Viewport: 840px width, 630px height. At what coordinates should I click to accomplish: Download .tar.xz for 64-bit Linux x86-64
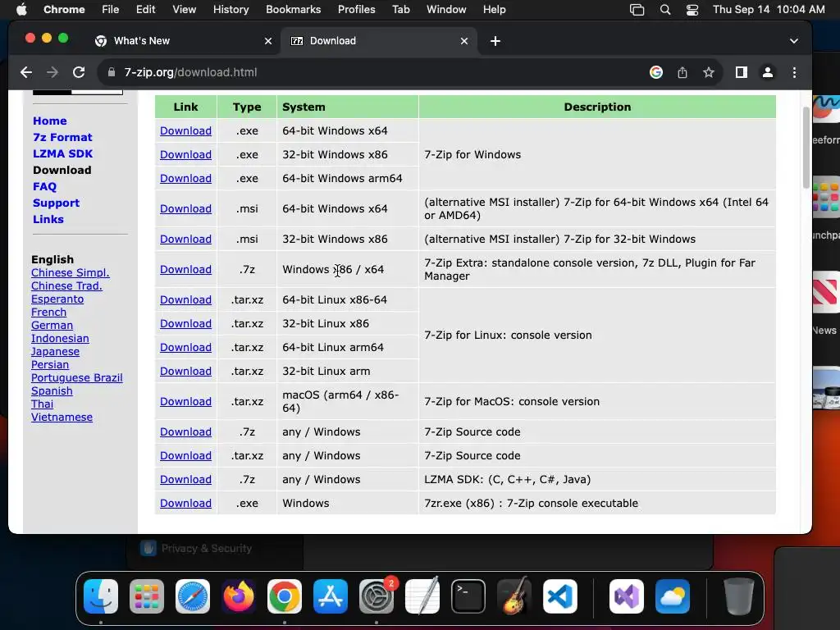[185, 300]
